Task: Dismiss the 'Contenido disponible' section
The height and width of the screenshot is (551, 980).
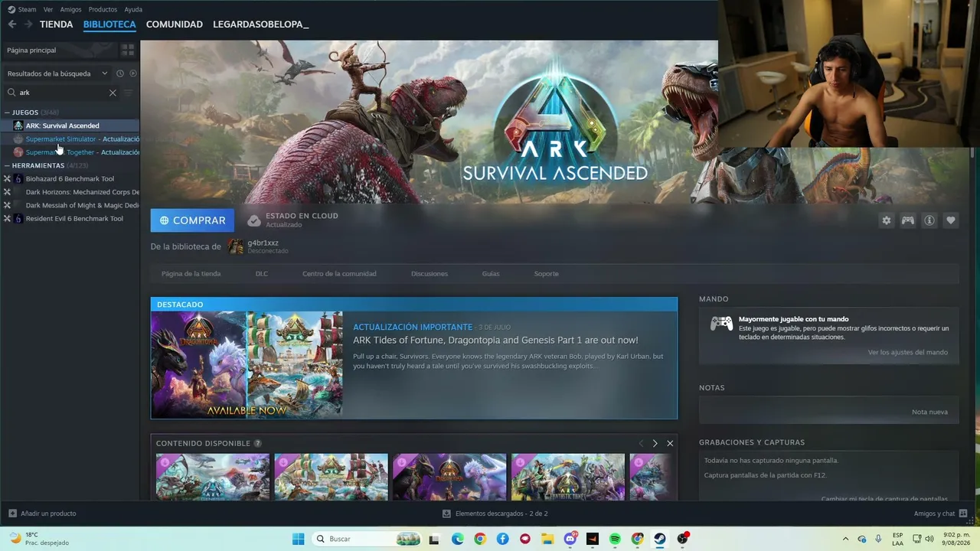Action: pos(670,443)
